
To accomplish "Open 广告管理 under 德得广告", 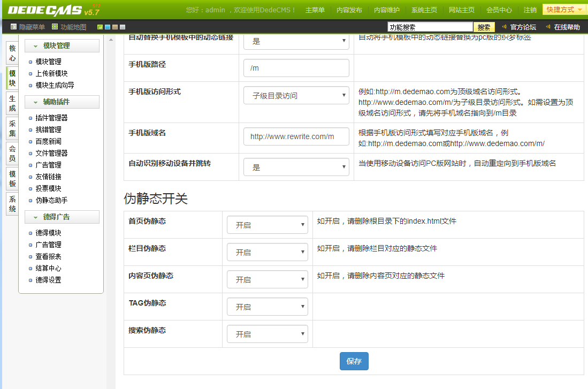I will tap(48, 245).
